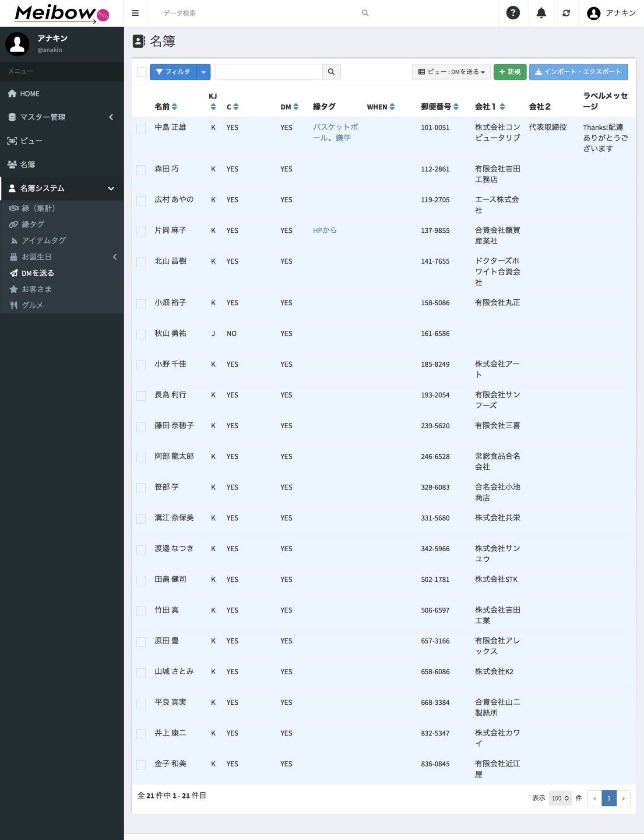
Task: Click the Meibow logo
Action: coord(62,13)
